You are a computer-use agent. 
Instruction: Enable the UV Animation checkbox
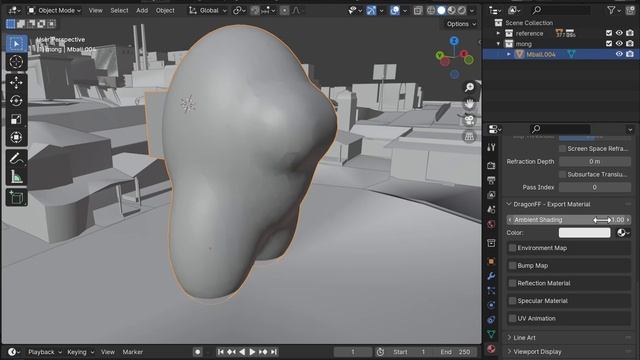click(x=513, y=318)
